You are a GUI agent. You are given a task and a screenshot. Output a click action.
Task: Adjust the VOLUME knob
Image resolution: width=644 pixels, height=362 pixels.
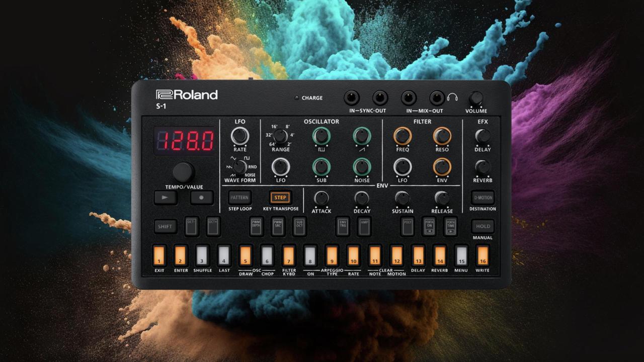(477, 98)
